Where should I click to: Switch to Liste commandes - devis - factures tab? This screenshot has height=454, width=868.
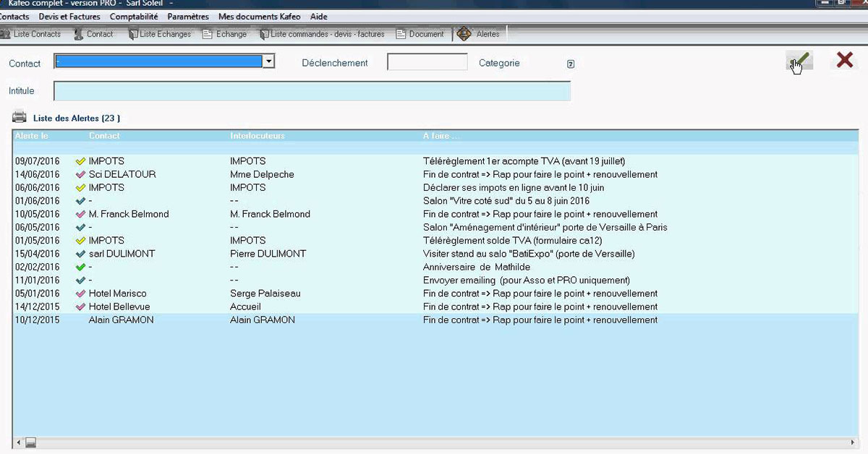click(x=321, y=34)
